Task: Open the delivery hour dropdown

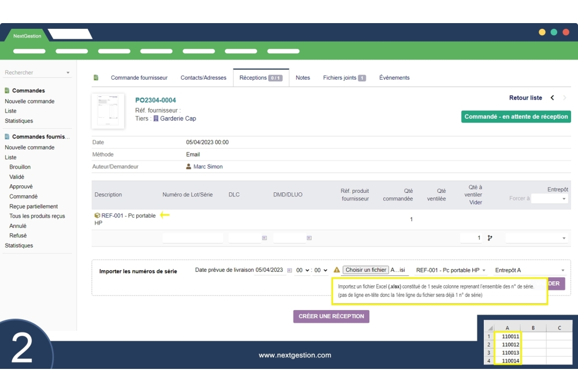Action: 302,270
